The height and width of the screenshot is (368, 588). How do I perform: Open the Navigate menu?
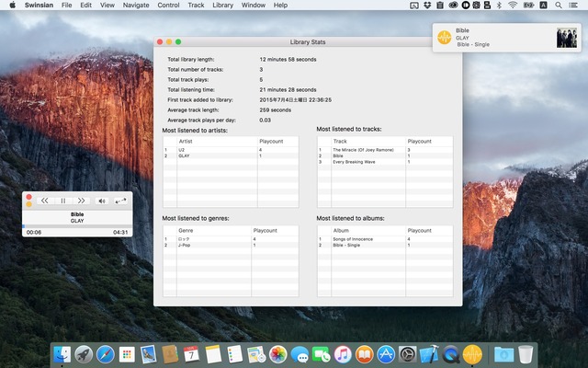[136, 5]
